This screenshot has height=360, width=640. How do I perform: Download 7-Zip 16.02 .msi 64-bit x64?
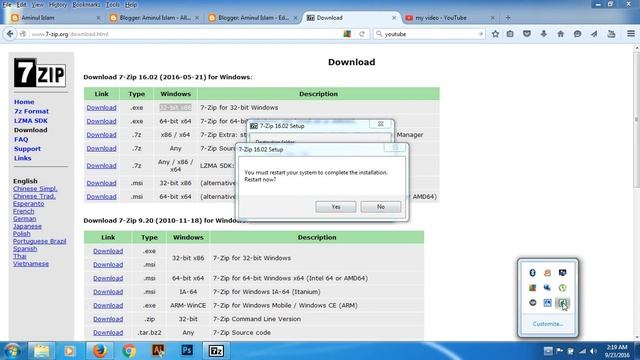101,197
